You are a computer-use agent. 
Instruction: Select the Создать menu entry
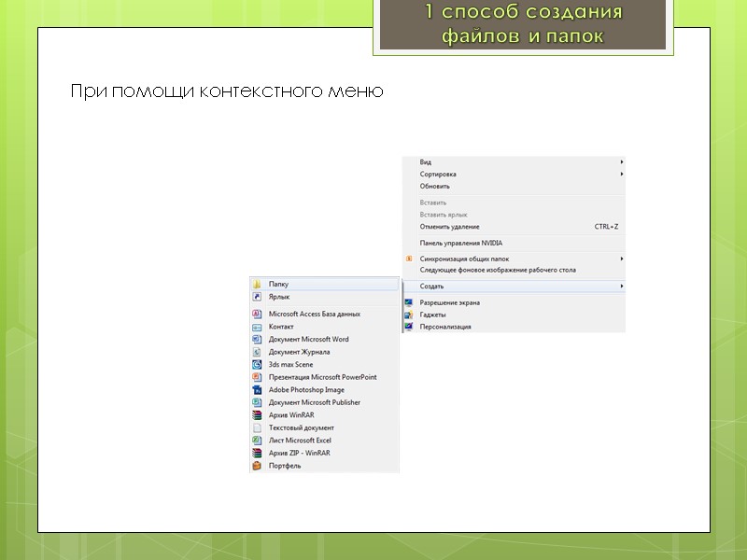[x=514, y=287]
